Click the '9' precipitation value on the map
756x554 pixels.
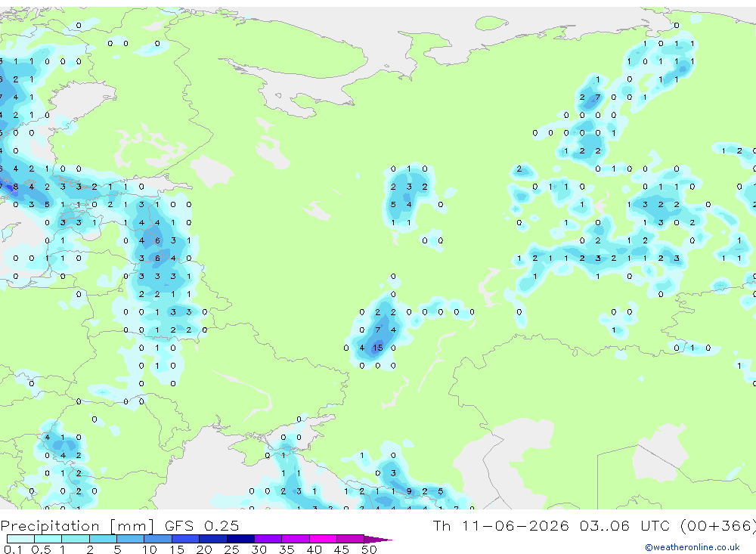pyautogui.click(x=409, y=491)
